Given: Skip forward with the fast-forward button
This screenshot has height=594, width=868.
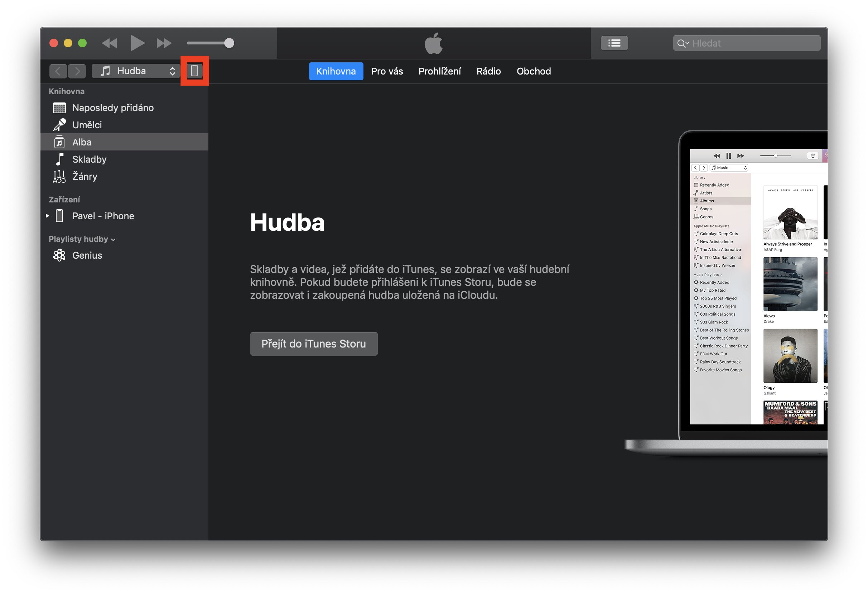Looking at the screenshot, I should tap(164, 43).
